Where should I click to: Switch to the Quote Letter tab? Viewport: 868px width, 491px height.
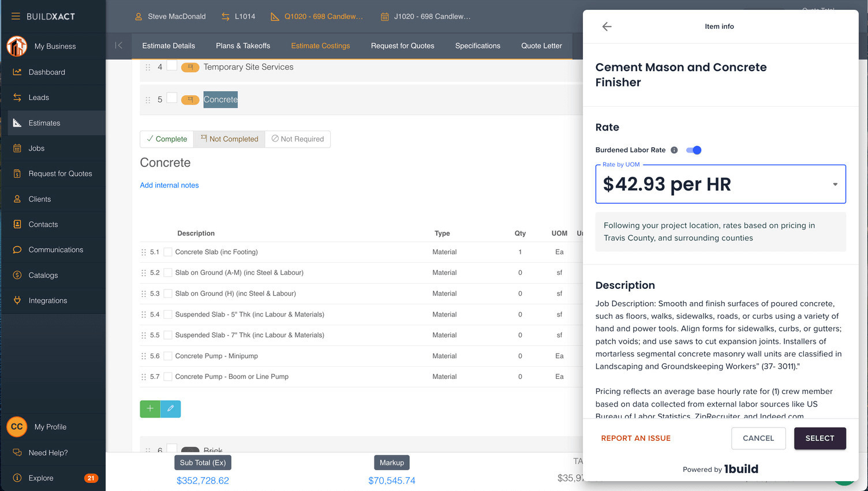tap(541, 46)
